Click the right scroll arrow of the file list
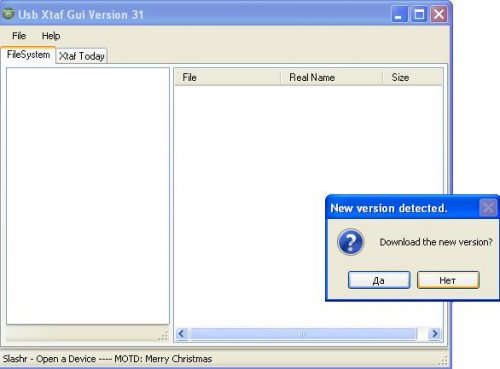Image resolution: width=500 pixels, height=369 pixels. pyautogui.click(x=435, y=333)
